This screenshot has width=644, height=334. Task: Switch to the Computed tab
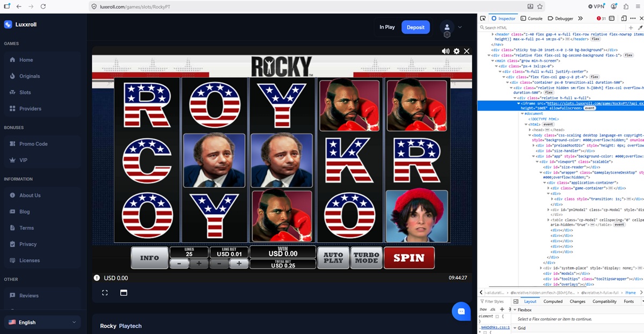tap(553, 301)
